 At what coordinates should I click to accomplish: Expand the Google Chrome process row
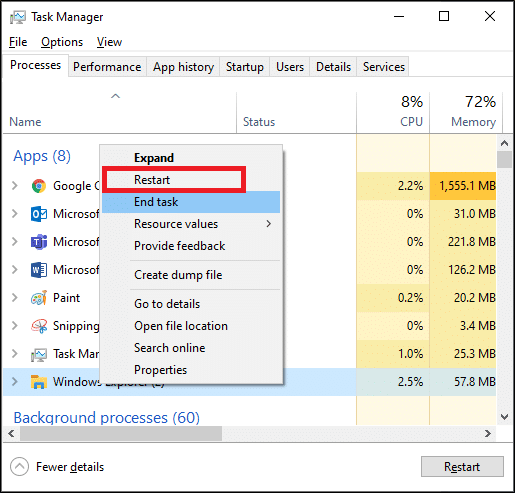point(15,186)
